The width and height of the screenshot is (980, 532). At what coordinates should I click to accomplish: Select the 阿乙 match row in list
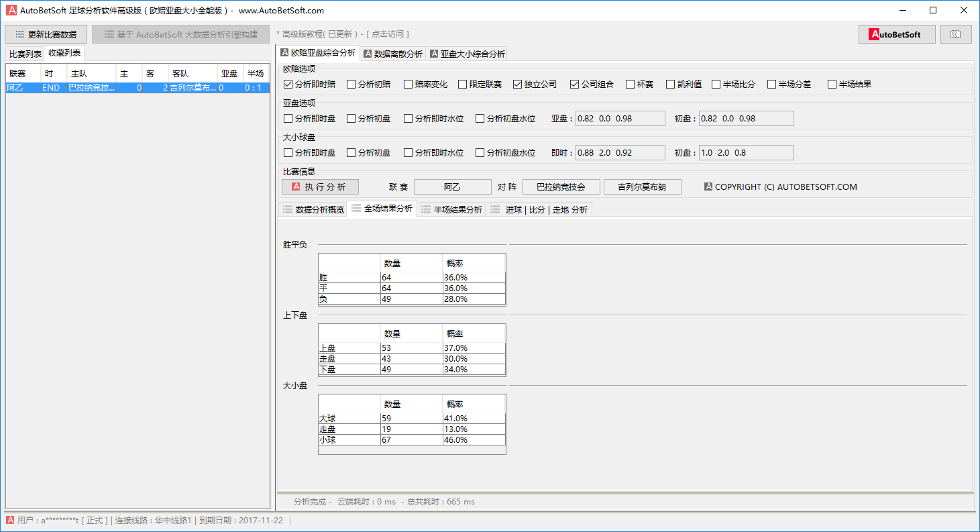click(x=138, y=87)
